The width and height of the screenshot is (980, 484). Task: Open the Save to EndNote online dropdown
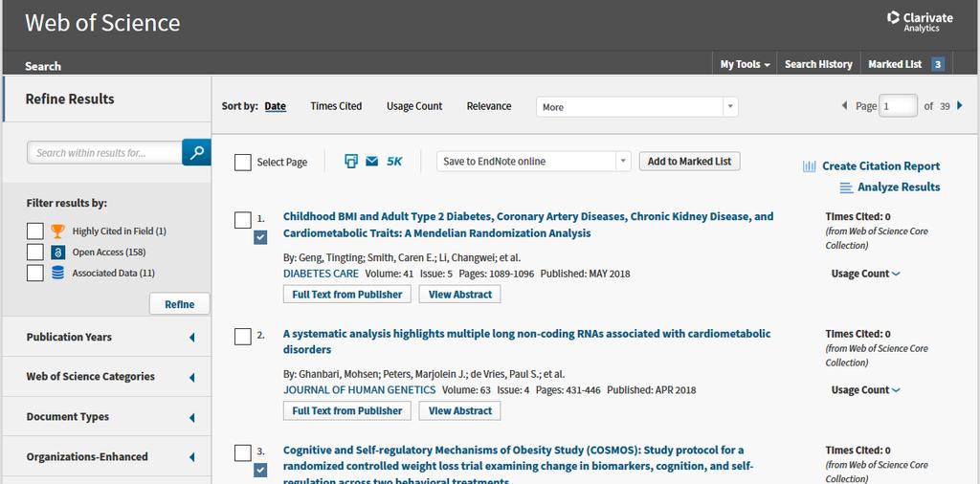click(534, 161)
